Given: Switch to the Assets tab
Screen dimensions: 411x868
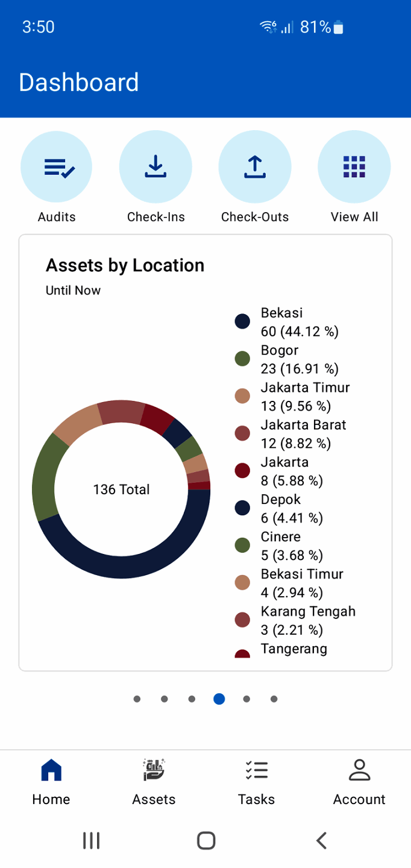Looking at the screenshot, I should (x=154, y=782).
